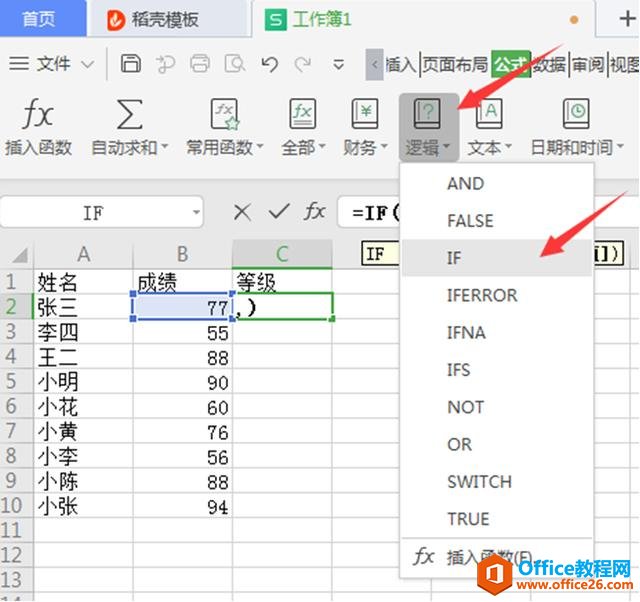Click the Print Preview icon
This screenshot has height=602, width=640.
(235, 64)
